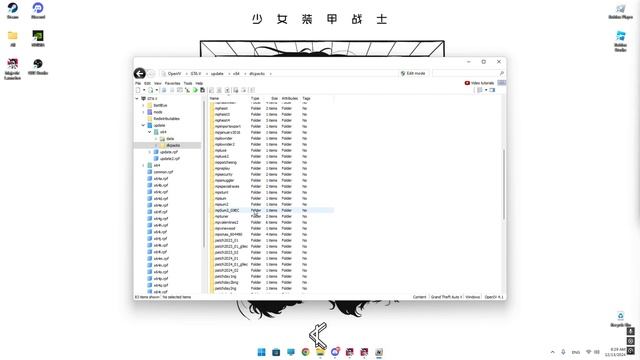Click the YouTube icon beside Video tutorials
Image resolution: width=640 pixels, height=360 pixels.
pyautogui.click(x=467, y=83)
